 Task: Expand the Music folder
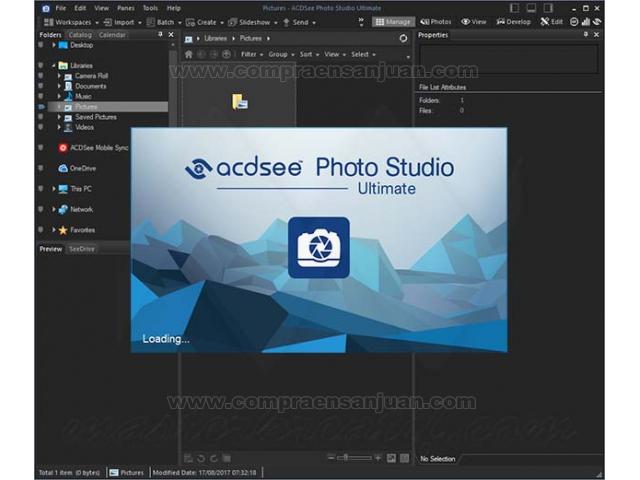click(x=59, y=96)
